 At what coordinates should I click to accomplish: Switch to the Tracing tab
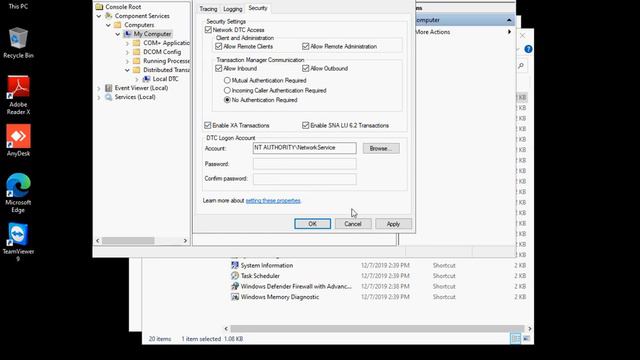pyautogui.click(x=208, y=9)
